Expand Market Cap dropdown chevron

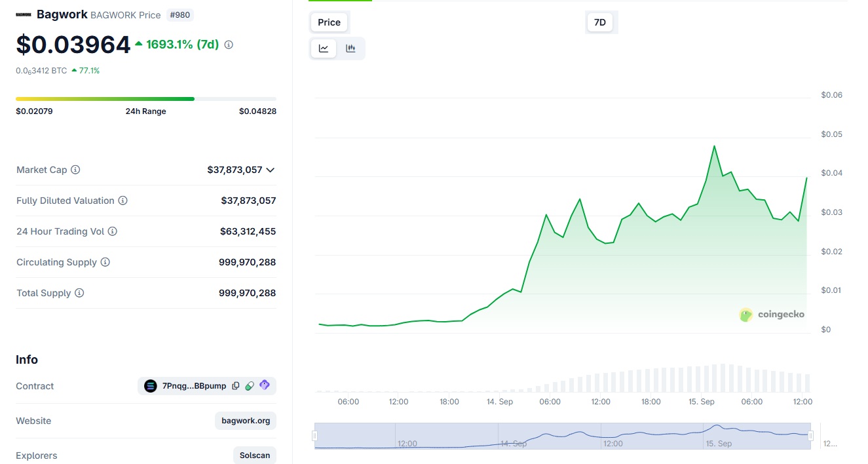point(271,170)
